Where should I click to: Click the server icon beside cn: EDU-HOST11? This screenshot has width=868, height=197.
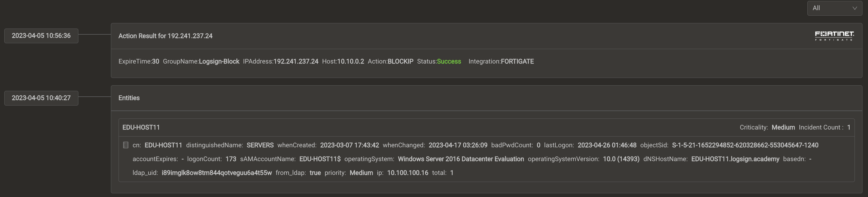coord(126,145)
